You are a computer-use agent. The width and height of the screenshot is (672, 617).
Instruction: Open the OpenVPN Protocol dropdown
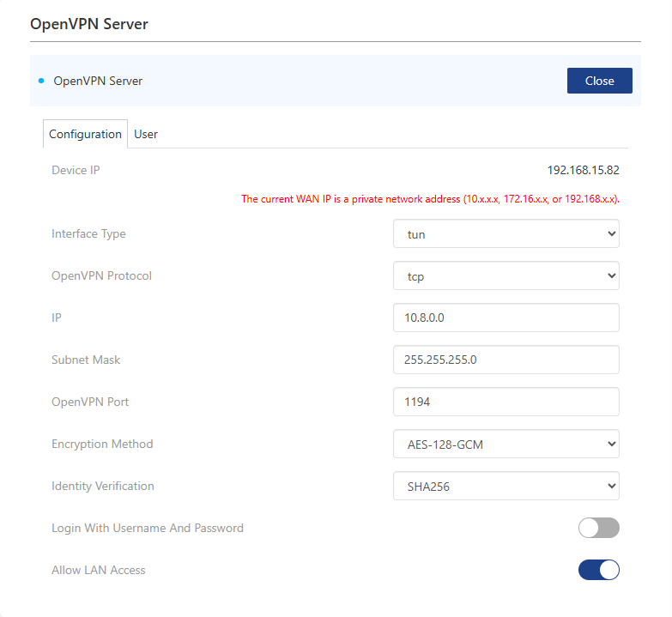(x=506, y=275)
